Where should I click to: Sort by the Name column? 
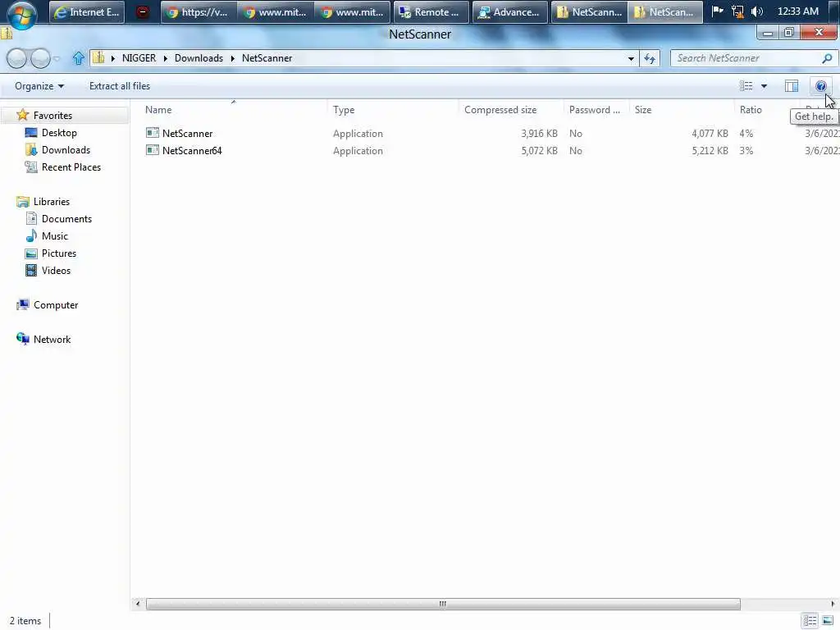coord(158,110)
